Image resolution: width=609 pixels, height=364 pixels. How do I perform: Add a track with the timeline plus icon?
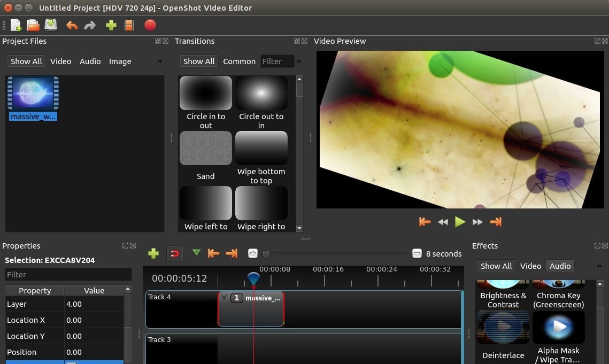pos(153,254)
